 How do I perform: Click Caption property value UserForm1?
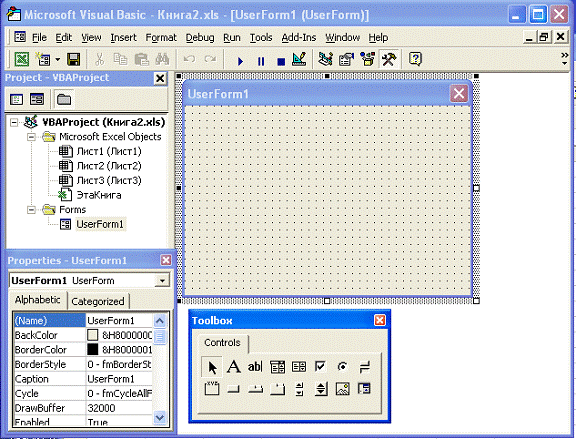(x=119, y=379)
